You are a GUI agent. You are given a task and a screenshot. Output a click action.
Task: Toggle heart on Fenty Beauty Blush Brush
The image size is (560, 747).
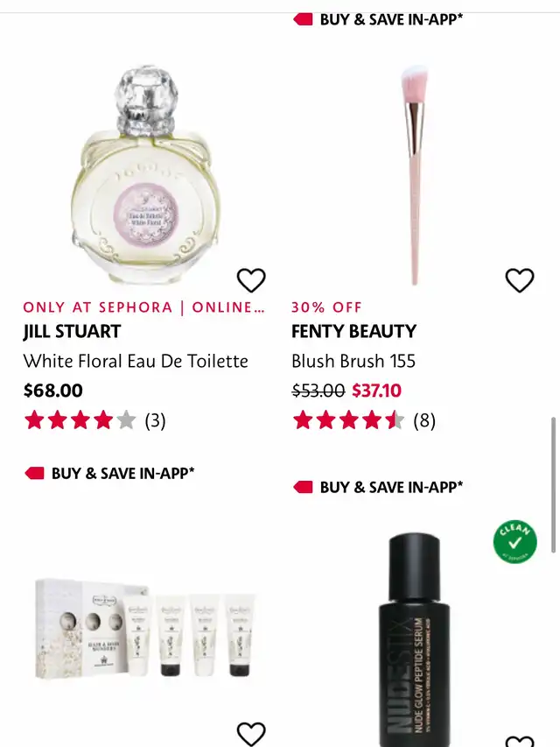(520, 280)
